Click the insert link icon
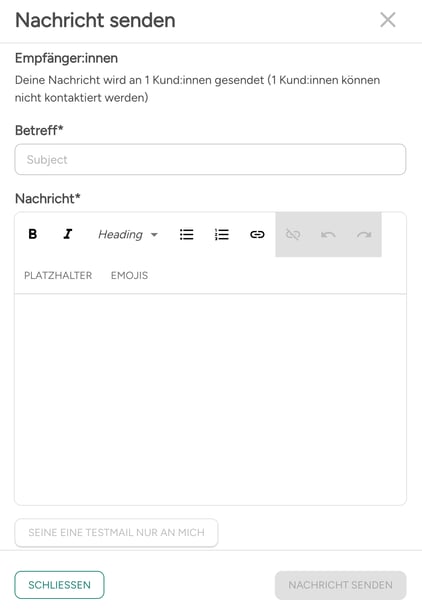422x610 pixels. (257, 234)
